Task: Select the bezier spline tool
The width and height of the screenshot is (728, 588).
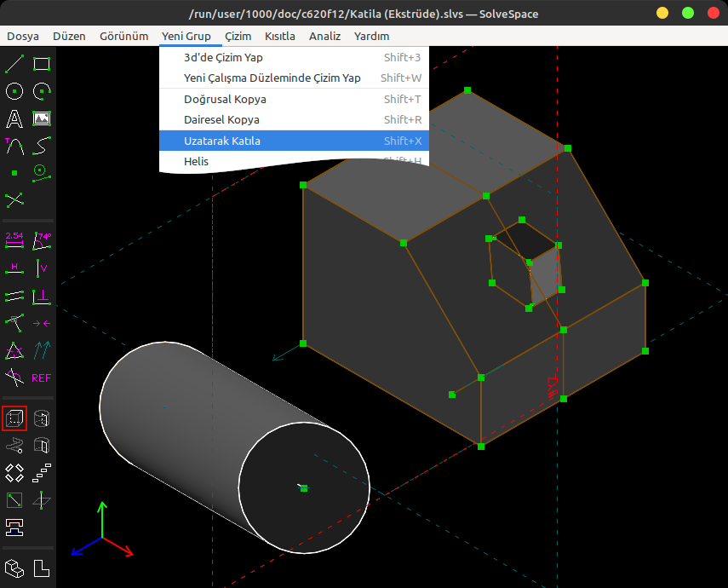Action: (42, 146)
